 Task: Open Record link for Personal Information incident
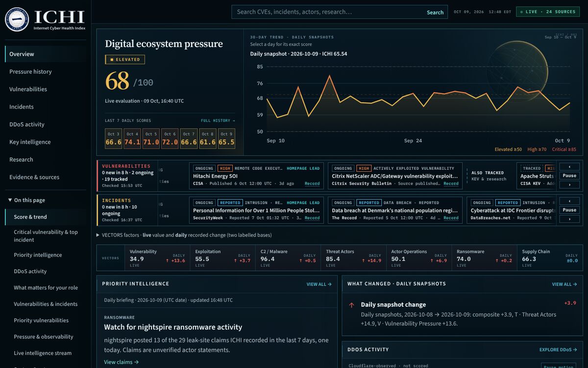312,218
